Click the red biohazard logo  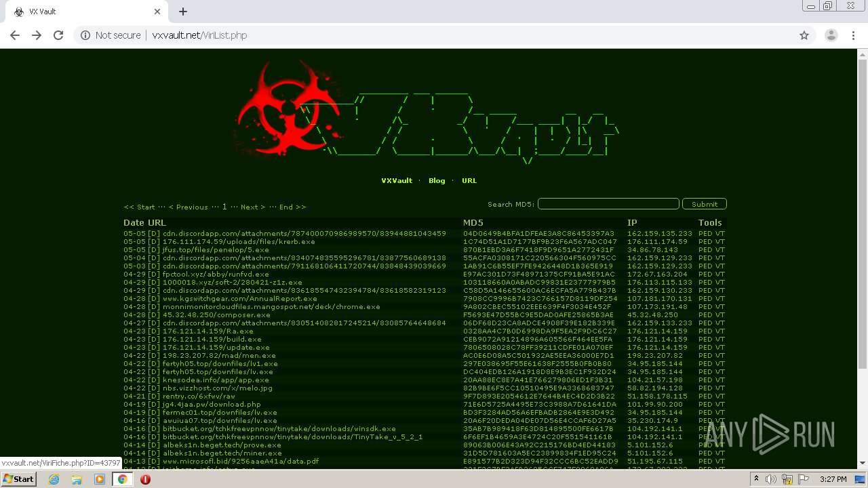pyautogui.click(x=290, y=108)
